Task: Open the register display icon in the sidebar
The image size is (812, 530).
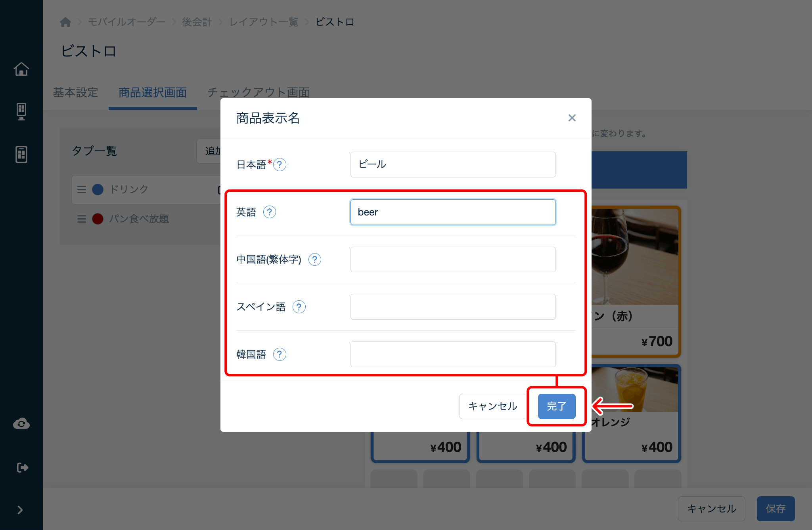Action: point(21,111)
